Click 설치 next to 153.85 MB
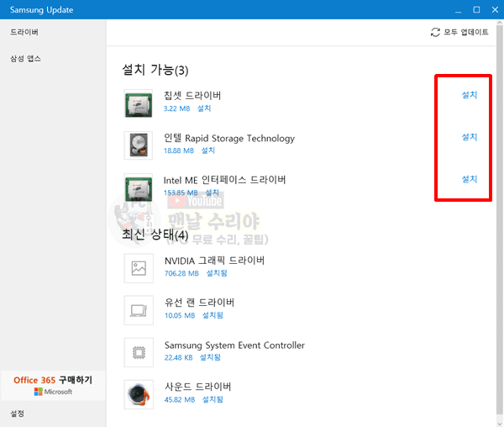The image size is (504, 427). [213, 192]
